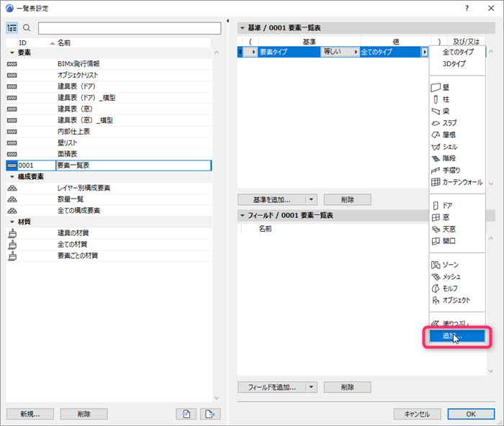The image size is (504, 426).
Task: Choose 壁 from the type menu
Action: (x=457, y=87)
